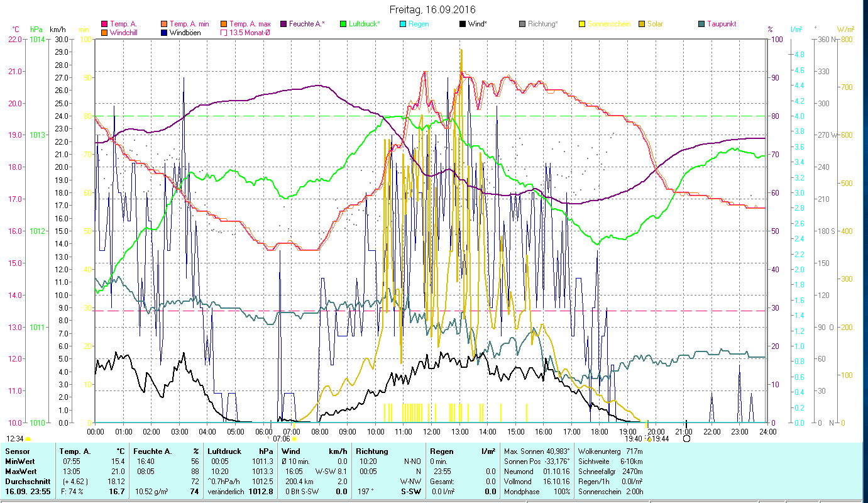Select the Windchill legend label
Image resolution: width=868 pixels, height=503 pixels.
[123, 32]
